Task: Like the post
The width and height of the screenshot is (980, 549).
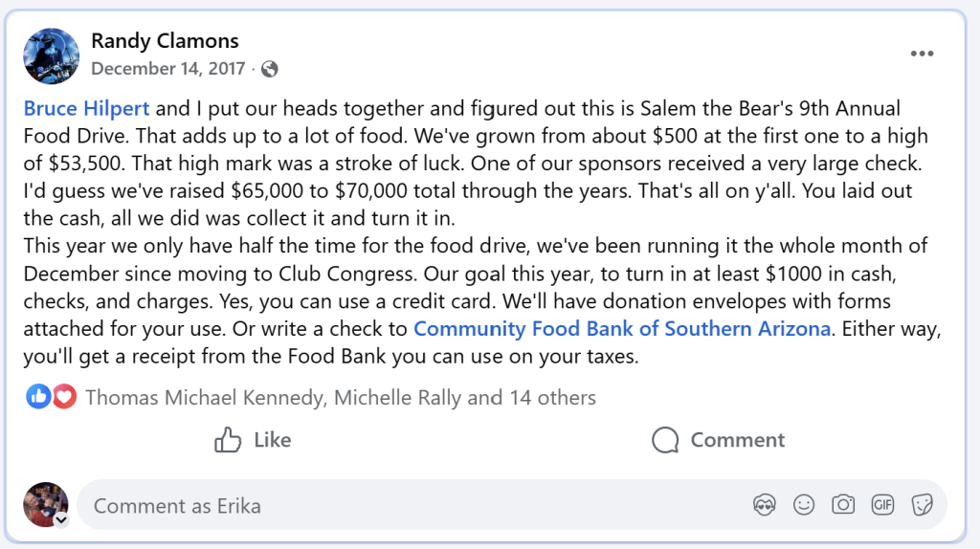Action: point(253,440)
